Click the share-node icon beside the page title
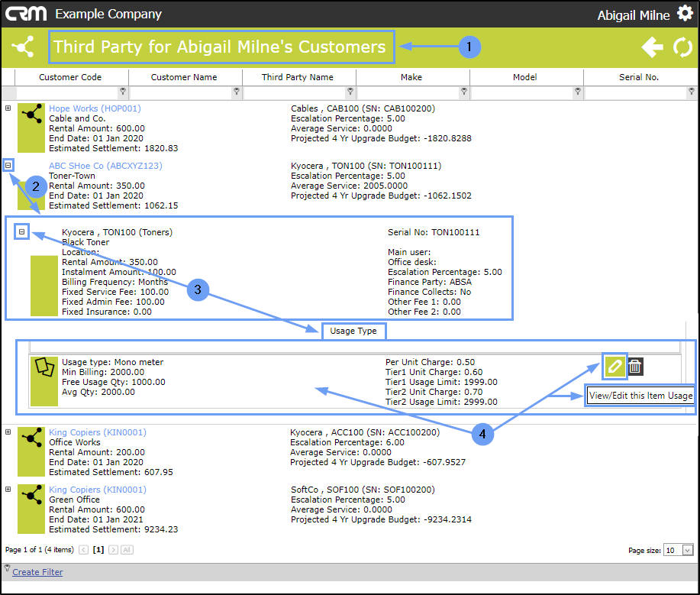Image resolution: width=700 pixels, height=595 pixels. [x=23, y=47]
